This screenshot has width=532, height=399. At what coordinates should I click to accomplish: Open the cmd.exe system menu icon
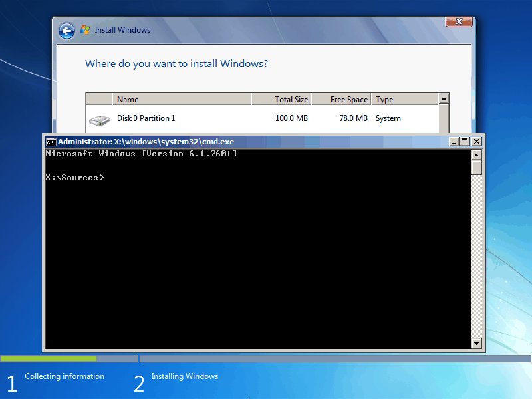(x=51, y=142)
